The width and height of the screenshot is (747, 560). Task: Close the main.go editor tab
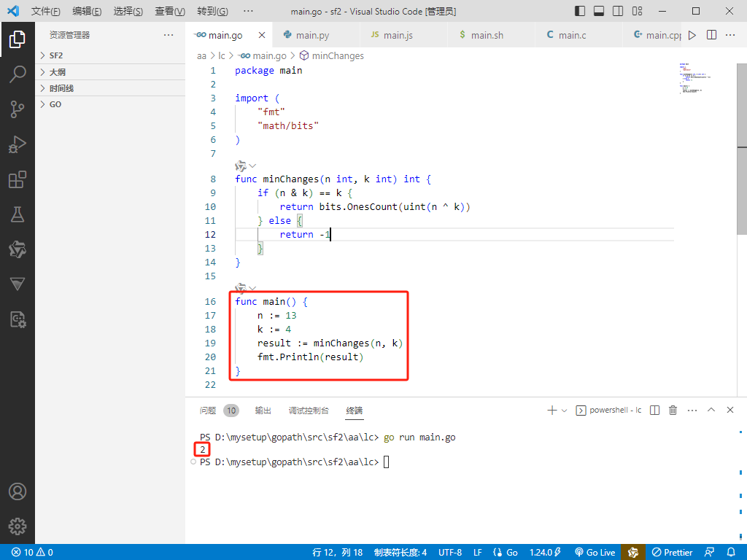[262, 35]
